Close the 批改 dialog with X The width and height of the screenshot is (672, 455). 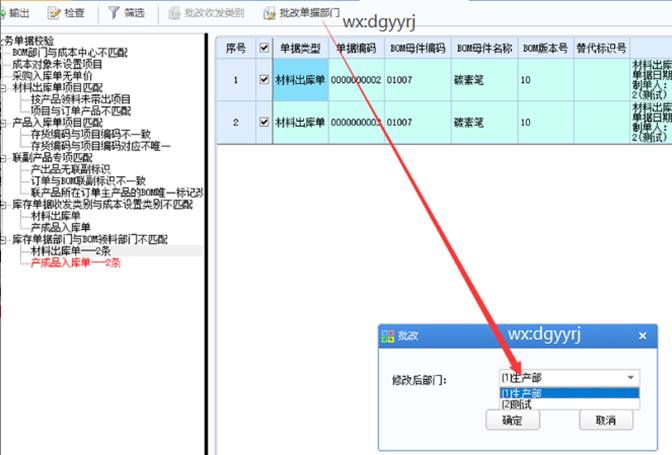[x=642, y=336]
